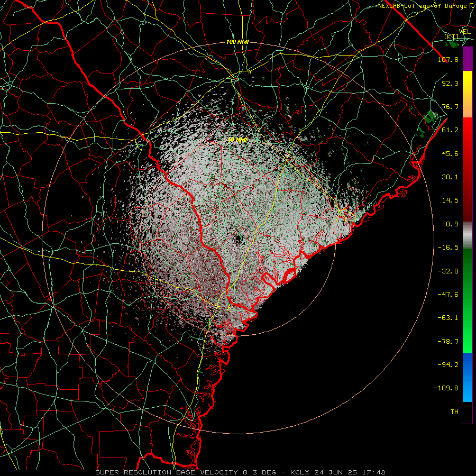Click the blue segment of velocity color bar
Image resolution: width=476 pixels, height=476 pixels.
pos(467,377)
